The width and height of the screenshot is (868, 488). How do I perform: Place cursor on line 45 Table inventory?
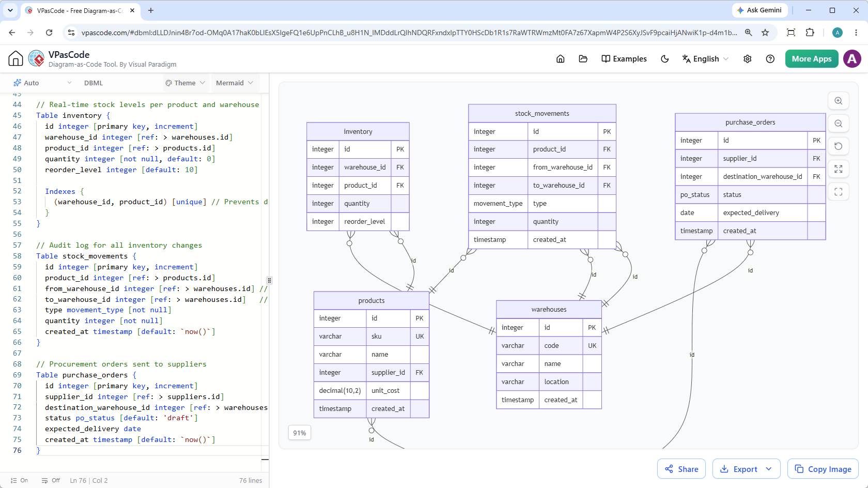pos(73,115)
